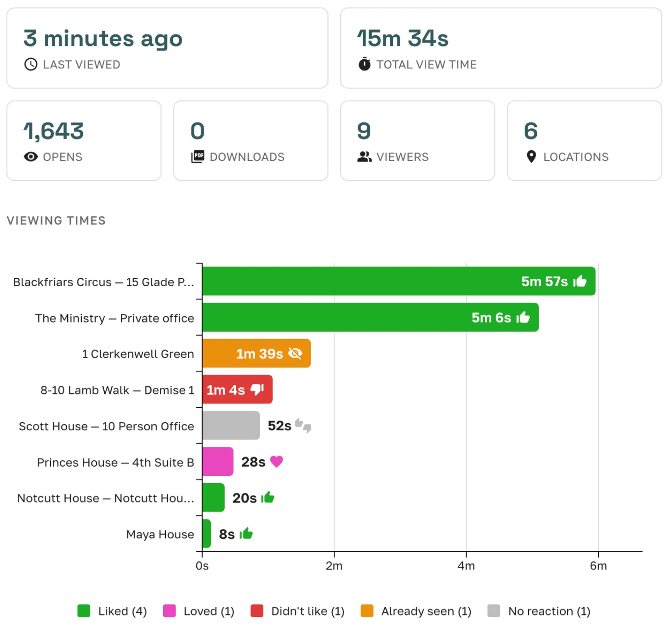Viewport: 672px width, 632px height.
Task: Click the eye icon next to Opens count
Action: 30,157
